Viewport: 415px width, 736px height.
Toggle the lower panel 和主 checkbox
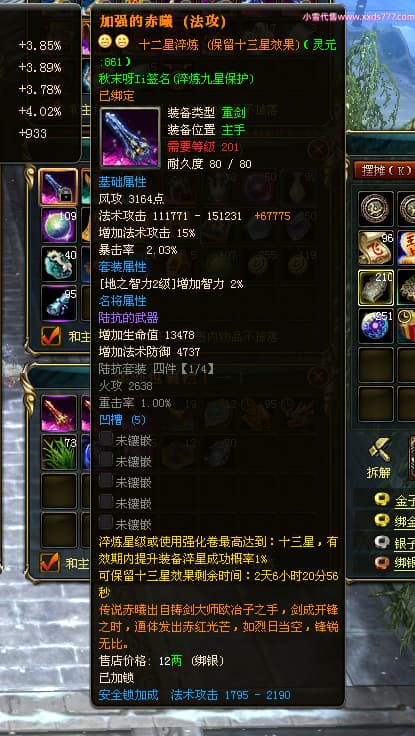pyautogui.click(x=50, y=562)
